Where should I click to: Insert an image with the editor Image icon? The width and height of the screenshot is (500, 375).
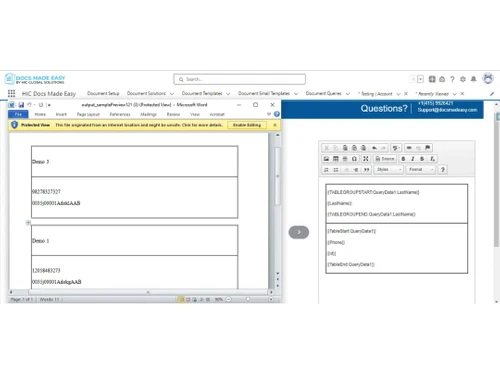pos(326,159)
